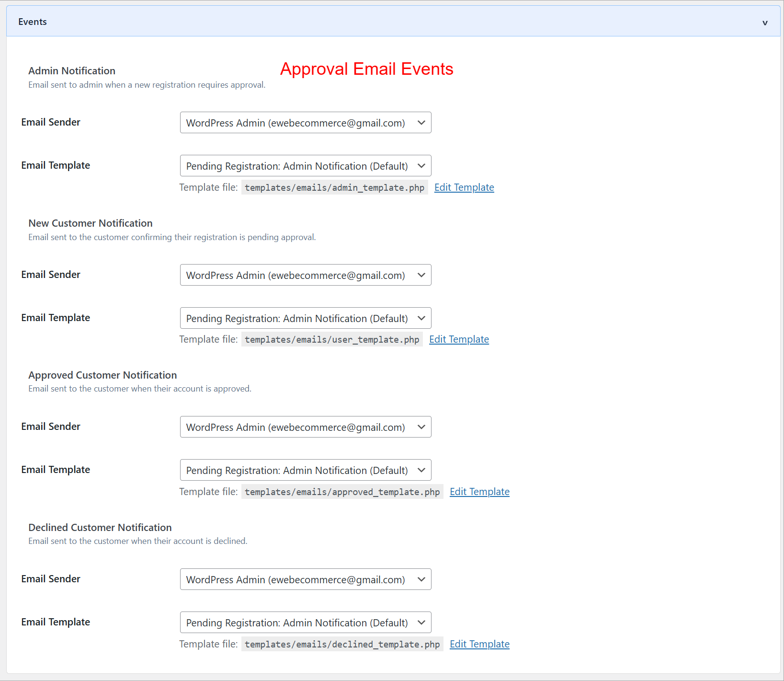Screen dimensions: 784x681
Task: Edit template link for admin_template.php
Action: pos(464,187)
